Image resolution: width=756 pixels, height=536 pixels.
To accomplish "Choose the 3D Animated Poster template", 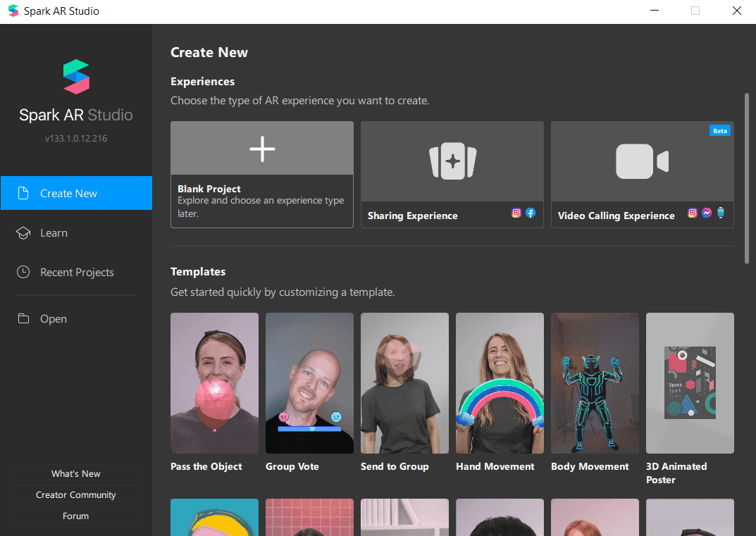I will tap(690, 383).
